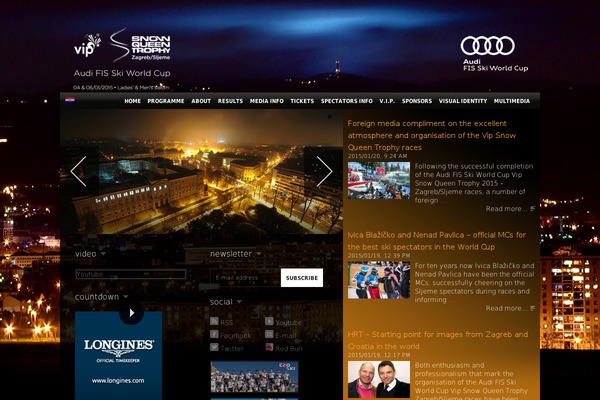This screenshot has width=600, height=400.
Task: Collapse the video section arrow
Action: [103, 254]
